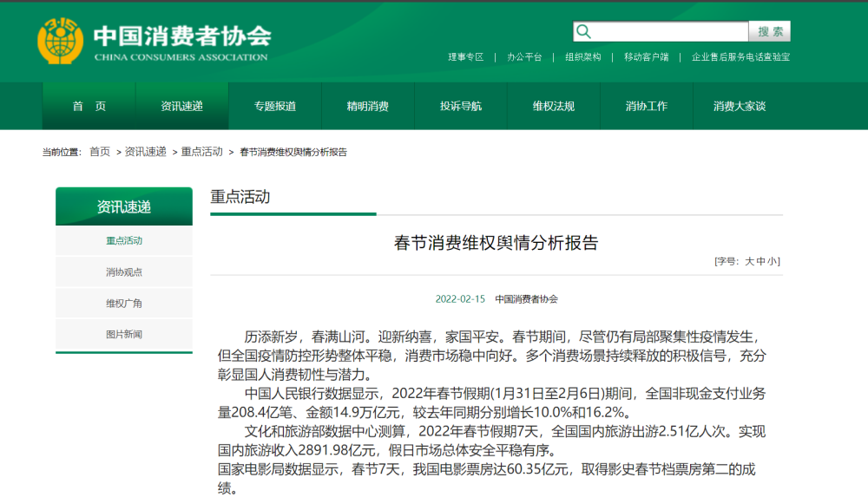
Task: Open 专题报道 in main navigation
Action: pos(275,107)
